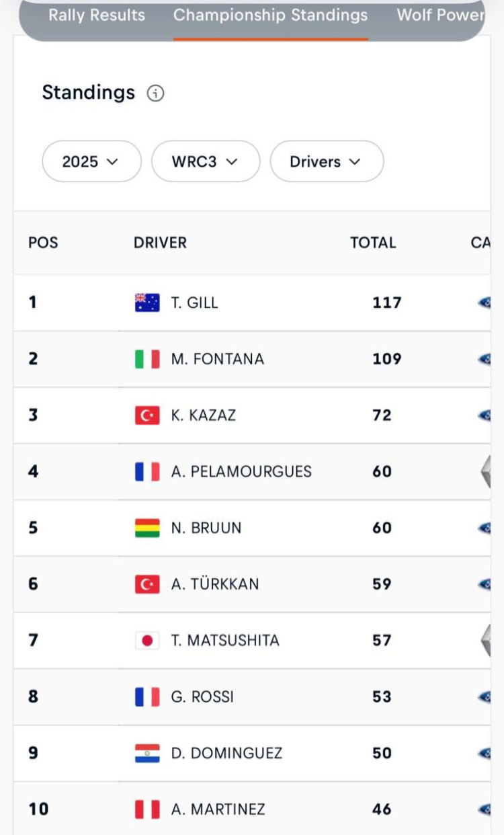Select driver A. TÜRKKAN's name
The image size is (504, 835).
click(214, 584)
